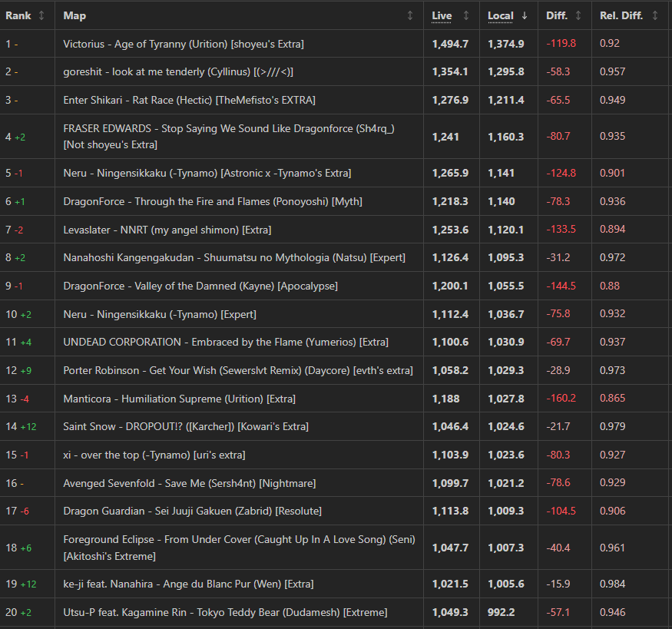Click rank change +9 on row 12
672x629 pixels.
click(x=25, y=371)
